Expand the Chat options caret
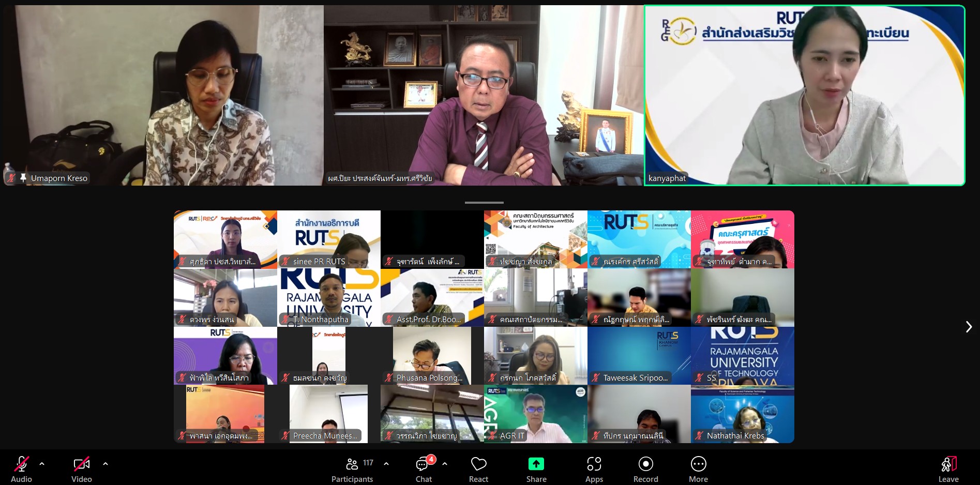Image resolution: width=980 pixels, height=485 pixels. 445,464
